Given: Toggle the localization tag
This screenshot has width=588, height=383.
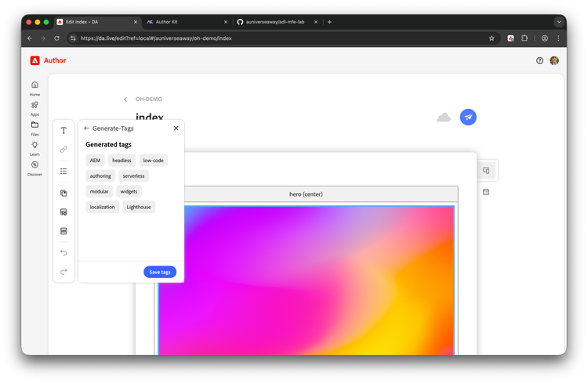Looking at the screenshot, I should click(102, 207).
